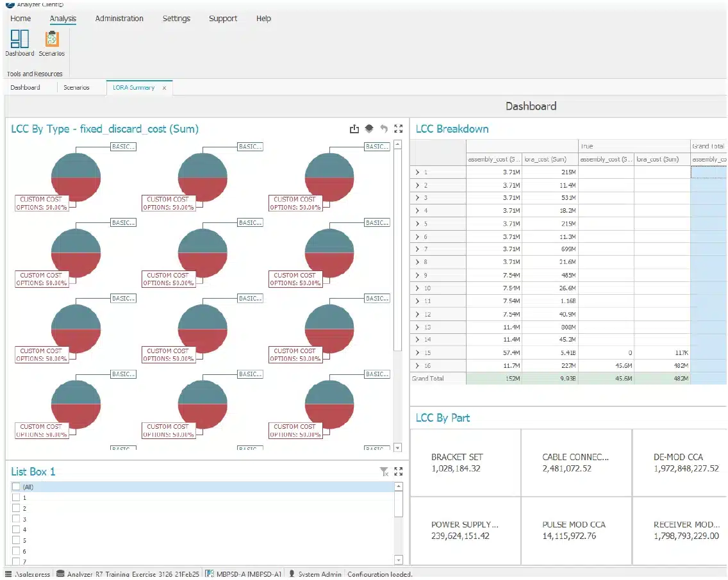The image size is (728, 580).
Task: Click the Configuration loaded status text
Action: (380, 574)
